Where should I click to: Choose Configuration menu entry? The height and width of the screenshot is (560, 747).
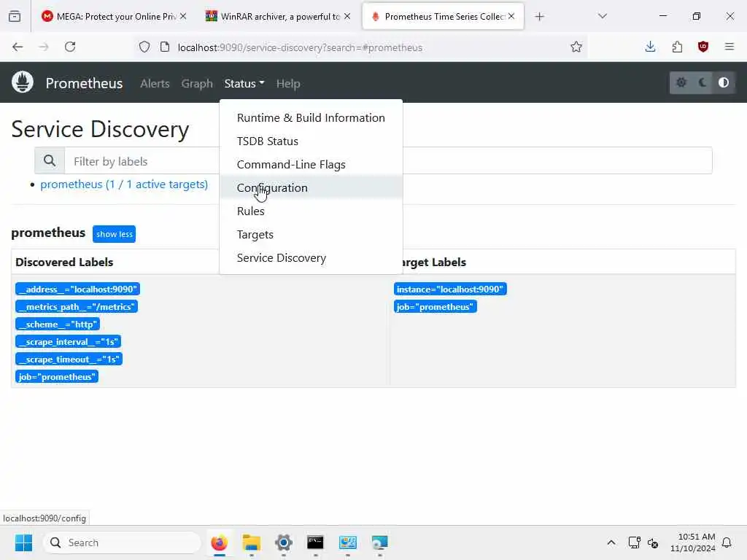pos(311,187)
